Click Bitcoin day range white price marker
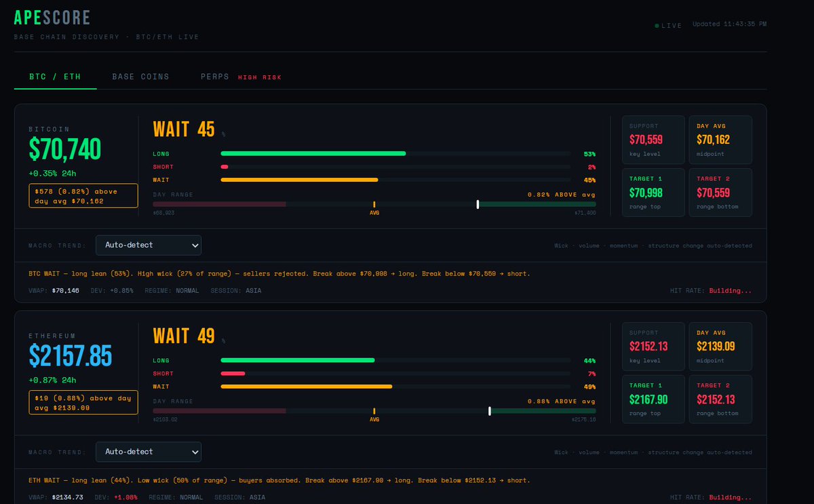 click(x=478, y=204)
